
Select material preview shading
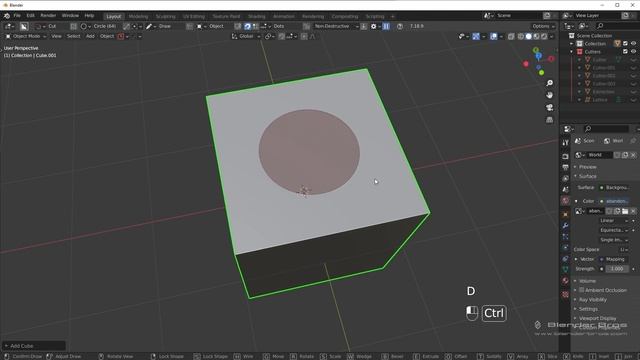tap(536, 36)
